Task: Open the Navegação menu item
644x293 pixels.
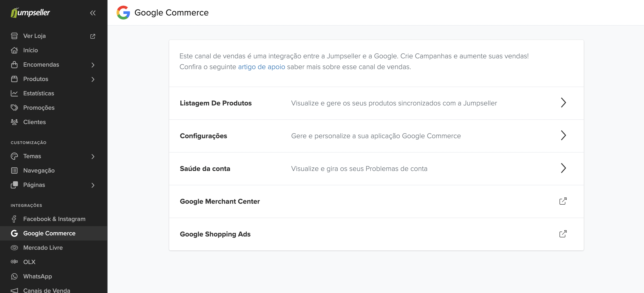Action: pyautogui.click(x=39, y=171)
